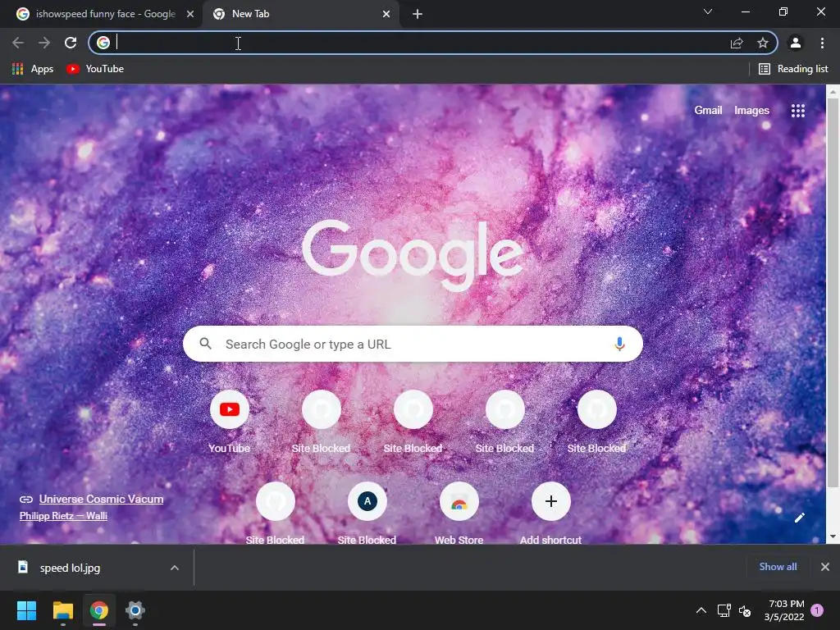
Task: Open the Chrome profile avatar
Action: point(796,43)
